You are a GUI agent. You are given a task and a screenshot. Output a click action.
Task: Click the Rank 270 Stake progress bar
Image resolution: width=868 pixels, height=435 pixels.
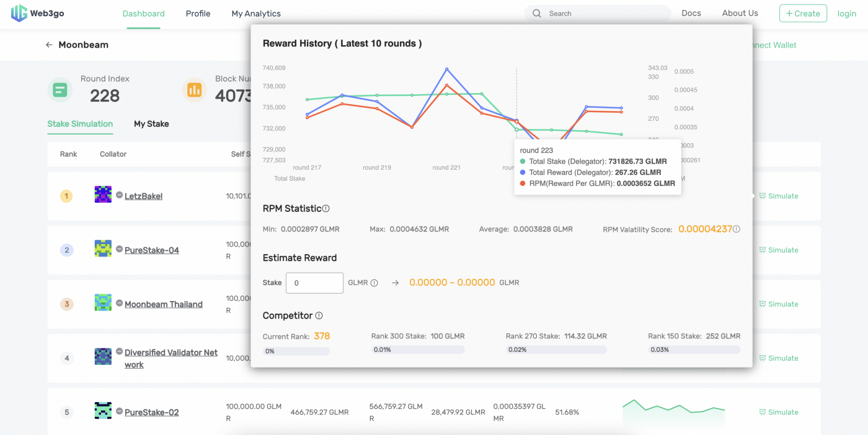point(556,350)
